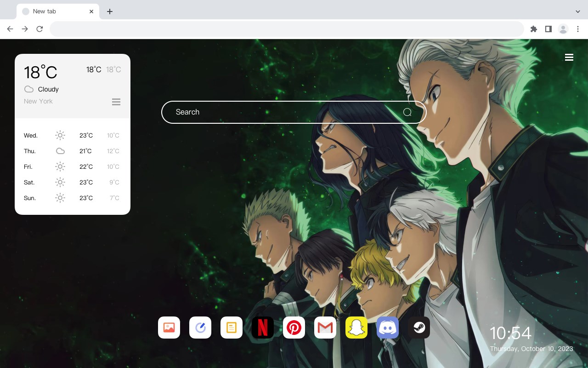
Task: Go forward to the next page
Action: [25, 29]
